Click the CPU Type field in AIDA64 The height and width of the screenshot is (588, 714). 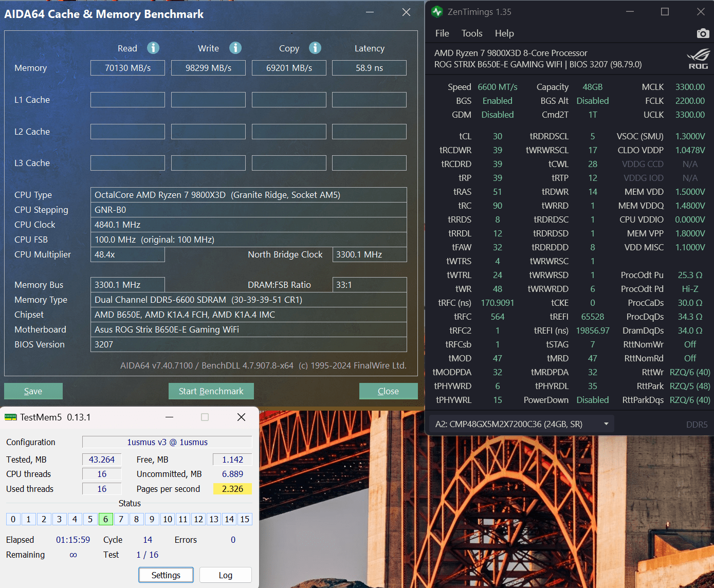[x=249, y=195]
